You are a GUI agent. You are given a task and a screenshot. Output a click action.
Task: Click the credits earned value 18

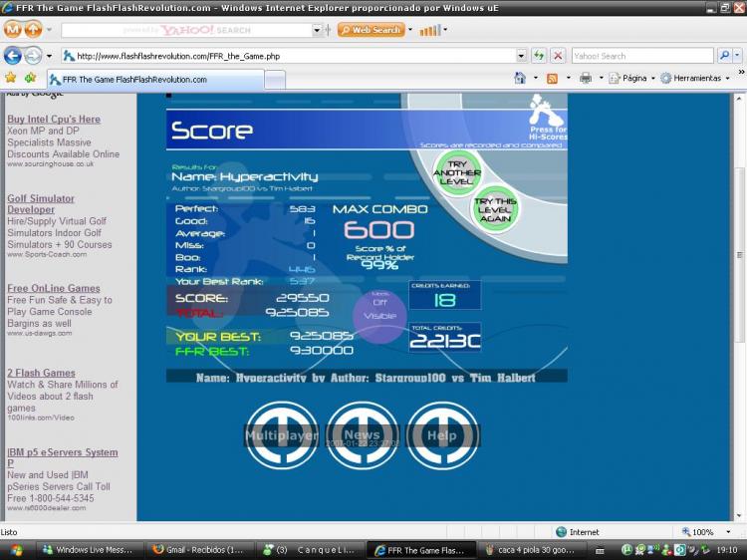point(444,300)
